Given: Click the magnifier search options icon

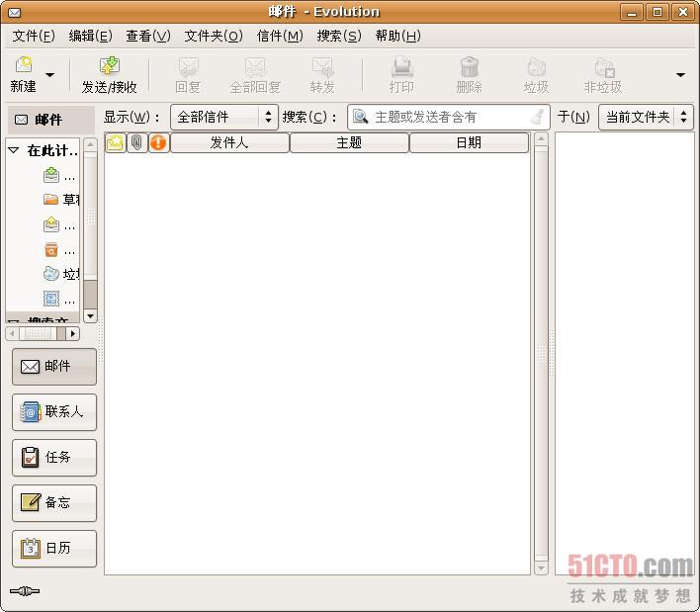Looking at the screenshot, I should click(x=360, y=117).
